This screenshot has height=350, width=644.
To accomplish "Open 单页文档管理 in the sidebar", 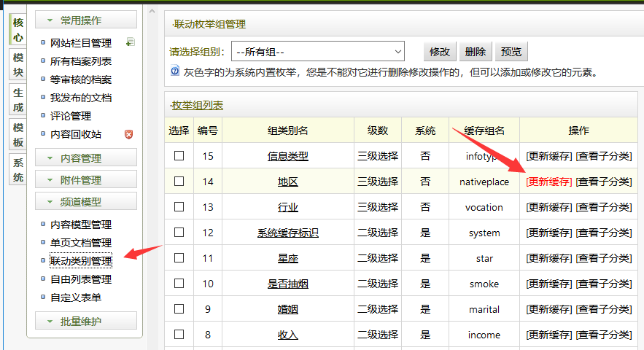I will 80,243.
